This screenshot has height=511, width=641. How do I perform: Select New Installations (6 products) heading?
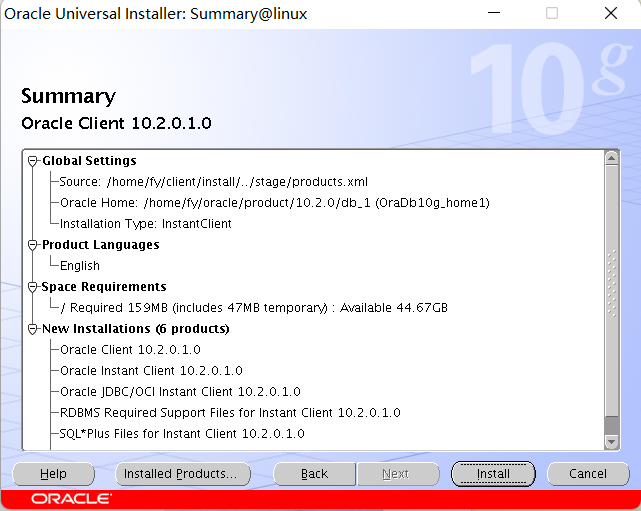coord(136,329)
